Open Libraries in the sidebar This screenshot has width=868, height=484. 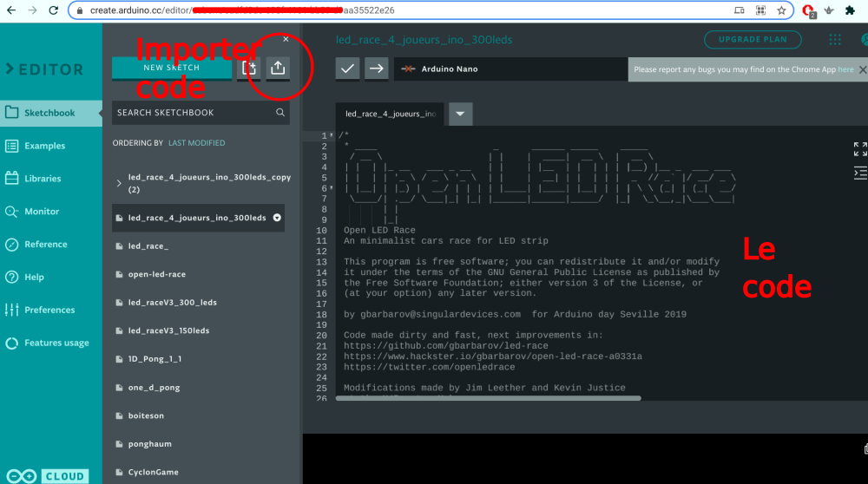click(x=43, y=179)
